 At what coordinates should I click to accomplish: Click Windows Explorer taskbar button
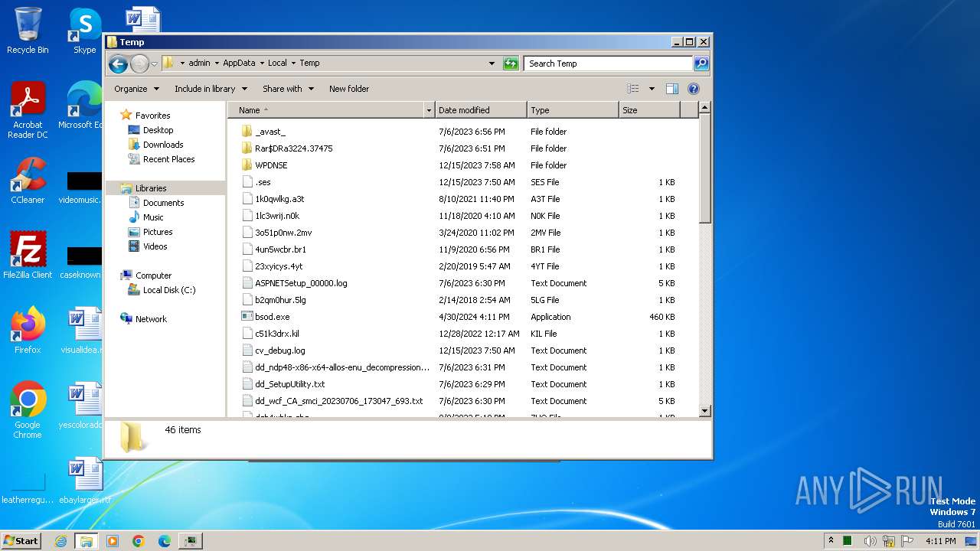point(87,541)
